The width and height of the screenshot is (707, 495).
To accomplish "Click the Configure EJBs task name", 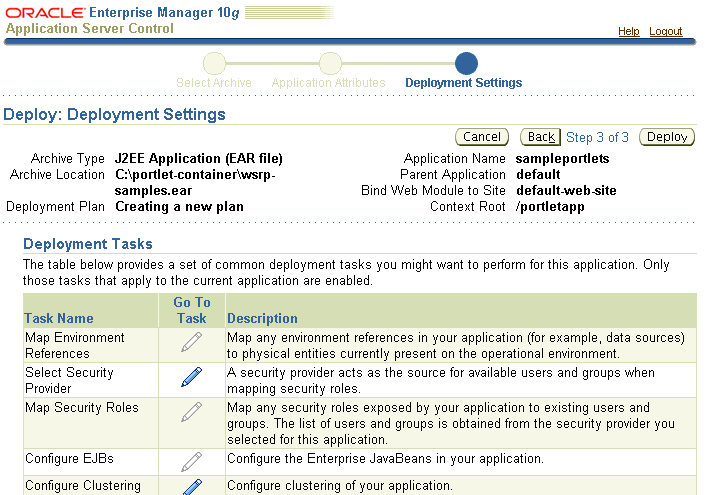I will point(69,458).
